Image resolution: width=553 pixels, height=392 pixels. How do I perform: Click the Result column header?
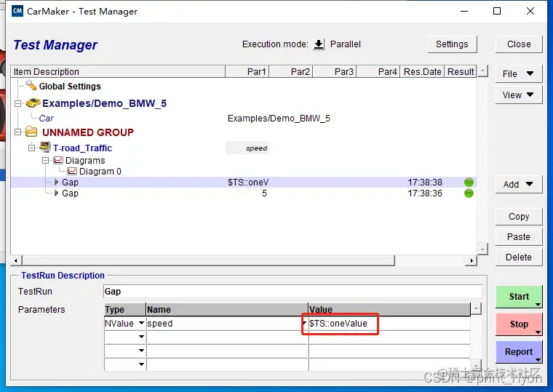(x=461, y=71)
